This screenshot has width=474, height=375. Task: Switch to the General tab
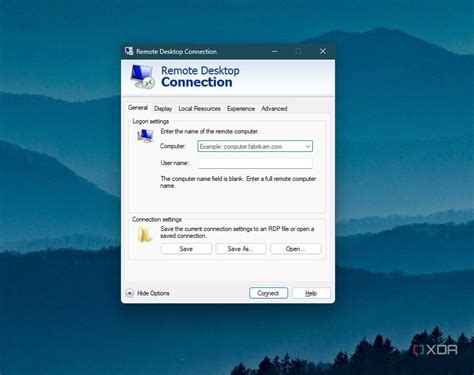[x=138, y=108]
